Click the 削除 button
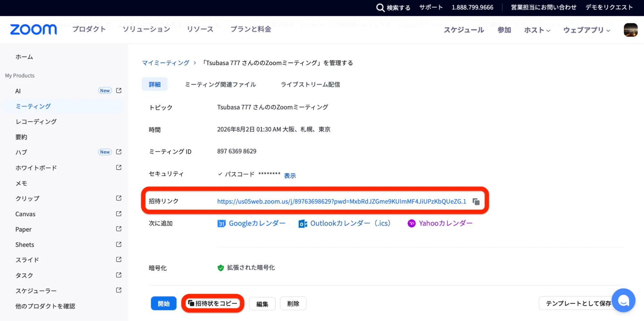The height and width of the screenshot is (321, 644). coord(293,304)
